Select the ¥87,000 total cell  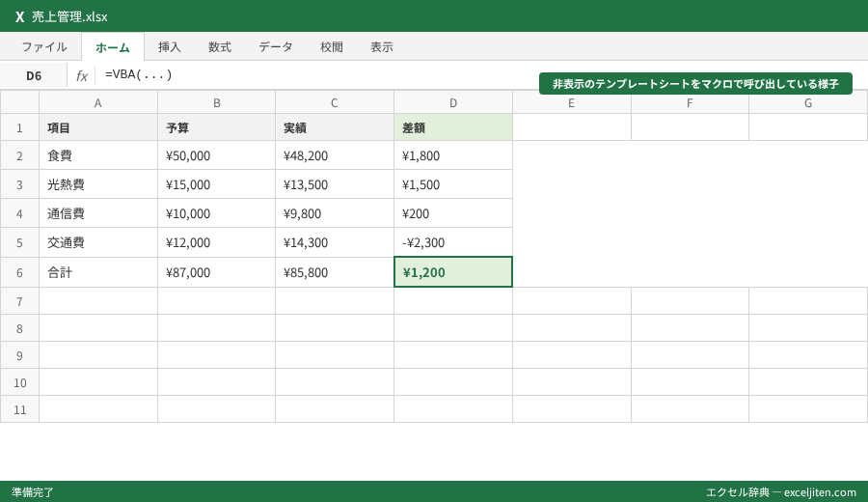point(216,272)
